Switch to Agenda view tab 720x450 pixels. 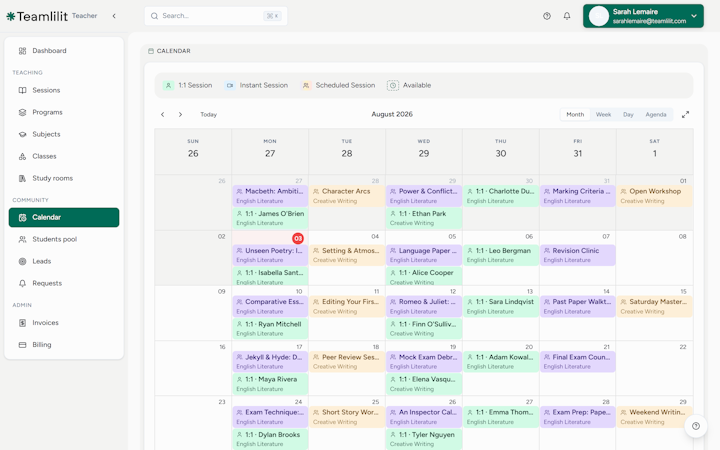656,114
